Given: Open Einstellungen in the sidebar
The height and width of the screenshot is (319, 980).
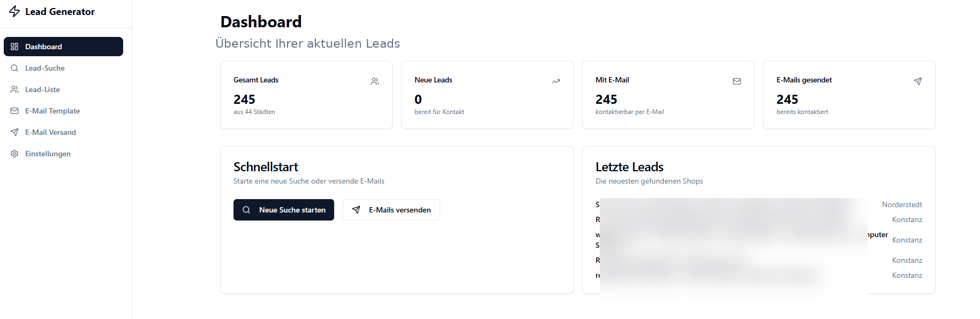Looking at the screenshot, I should coord(63,154).
